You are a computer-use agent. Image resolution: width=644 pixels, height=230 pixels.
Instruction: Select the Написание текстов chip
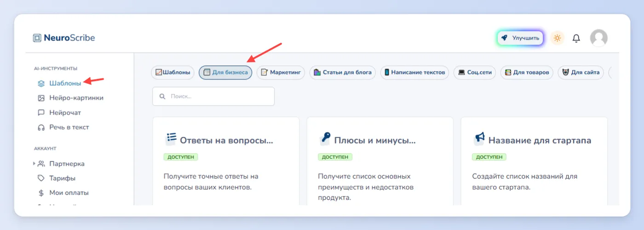[x=415, y=73]
